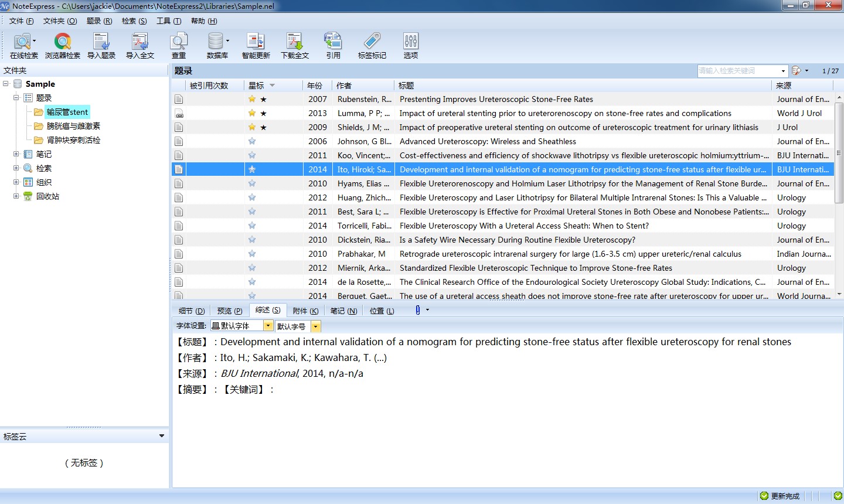Expand the 笔记 tree node
This screenshot has height=504, width=844.
pyautogui.click(x=16, y=154)
